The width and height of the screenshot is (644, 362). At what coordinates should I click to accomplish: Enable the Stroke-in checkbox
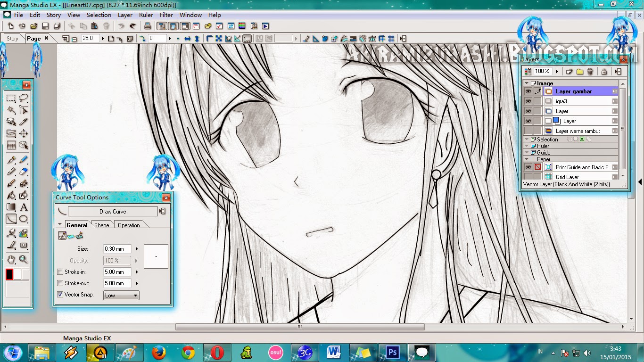click(60, 272)
